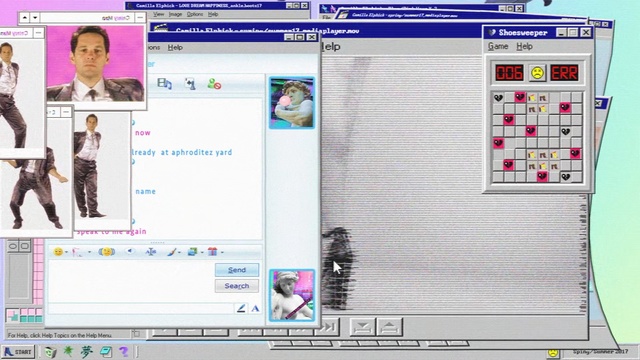Click the text cursor font icon in chat toolbar
The image size is (640, 360).
click(x=151, y=252)
